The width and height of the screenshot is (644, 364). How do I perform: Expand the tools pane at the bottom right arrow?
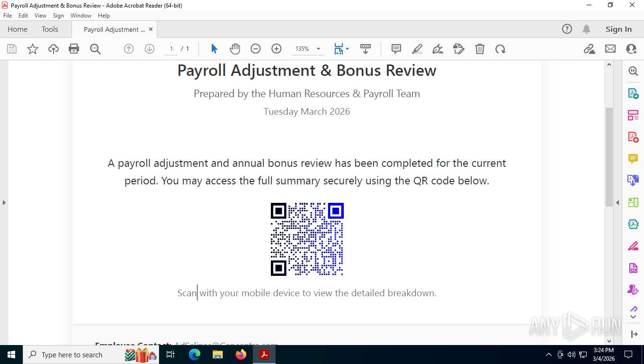coord(635,334)
